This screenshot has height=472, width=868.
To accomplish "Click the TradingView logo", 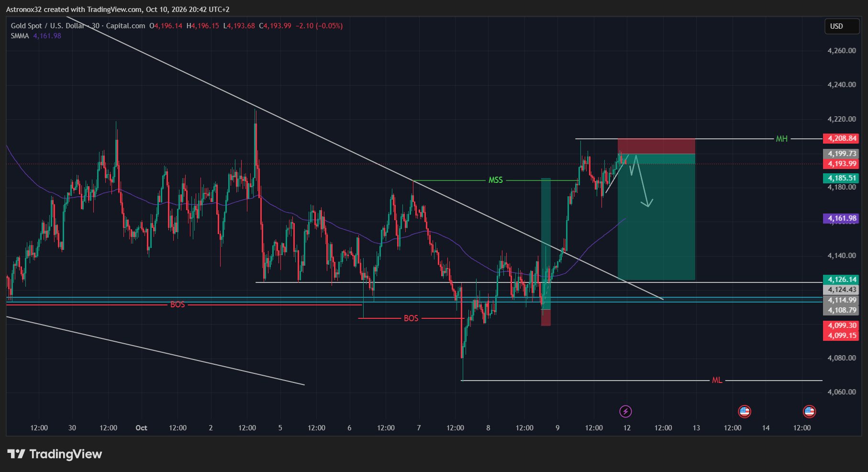I will coord(55,454).
